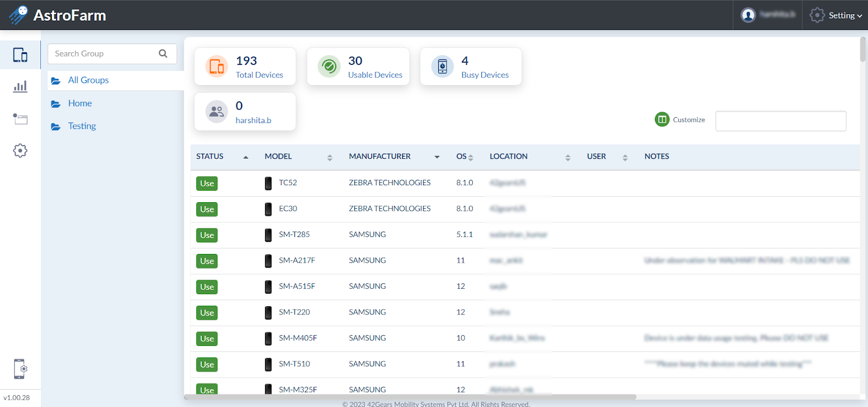Viewport: 868px width, 407px height.
Task: Click the device icon beside SM-T220
Action: (x=268, y=313)
